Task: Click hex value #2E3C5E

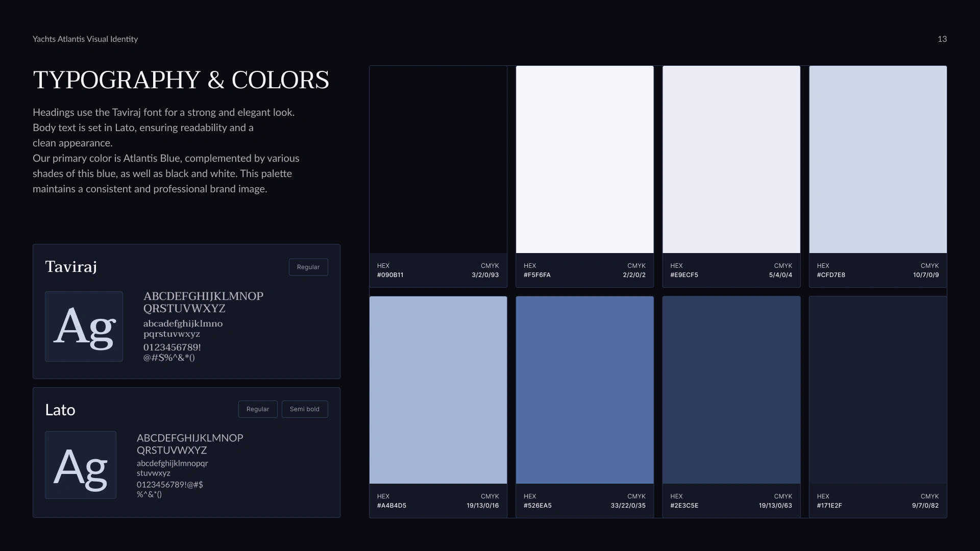Action: 684,506
